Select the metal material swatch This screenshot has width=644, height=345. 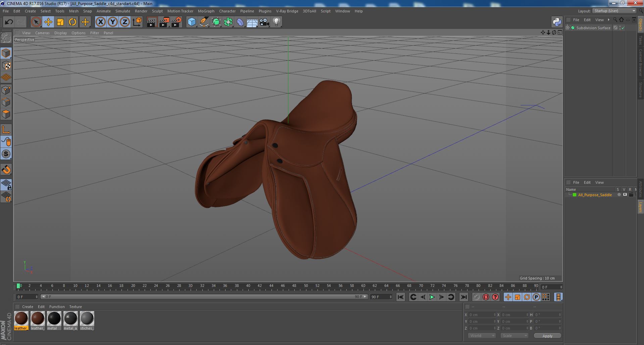(54, 321)
